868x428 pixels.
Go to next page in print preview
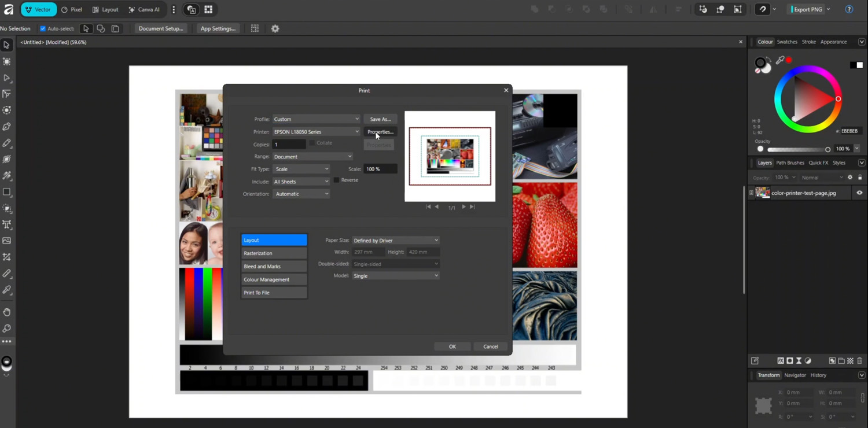[x=464, y=206]
